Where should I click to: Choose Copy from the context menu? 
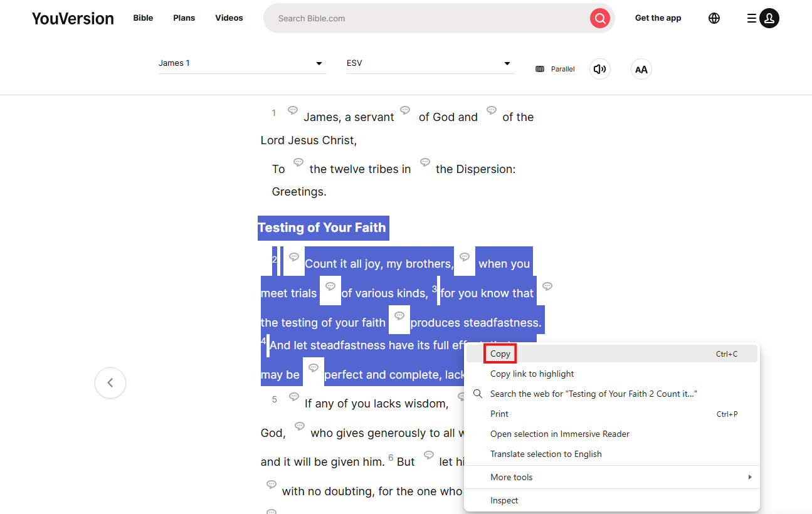(500, 354)
